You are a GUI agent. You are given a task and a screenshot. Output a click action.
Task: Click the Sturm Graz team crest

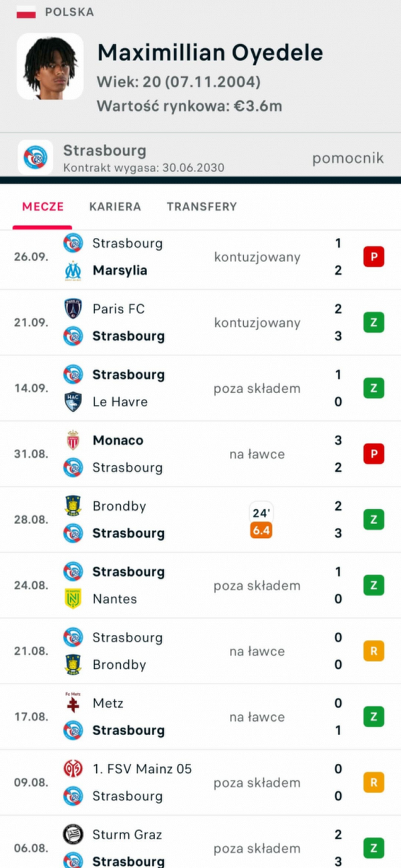73,835
